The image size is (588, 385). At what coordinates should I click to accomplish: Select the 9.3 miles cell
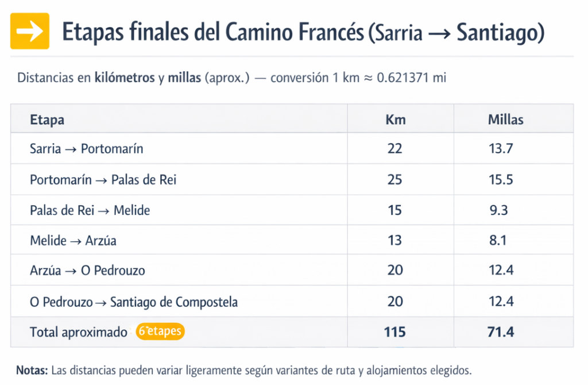(x=497, y=210)
